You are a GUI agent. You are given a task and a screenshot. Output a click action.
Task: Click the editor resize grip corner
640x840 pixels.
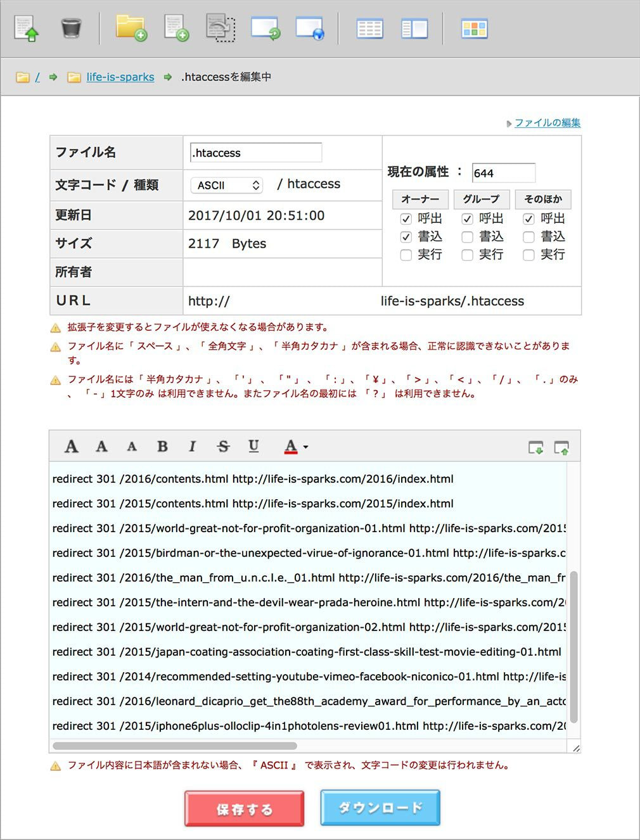575,748
